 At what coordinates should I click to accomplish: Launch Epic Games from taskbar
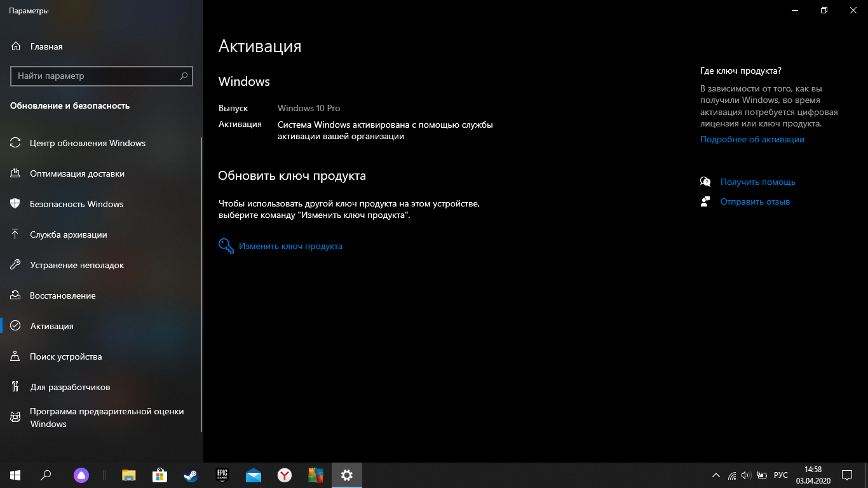click(222, 475)
